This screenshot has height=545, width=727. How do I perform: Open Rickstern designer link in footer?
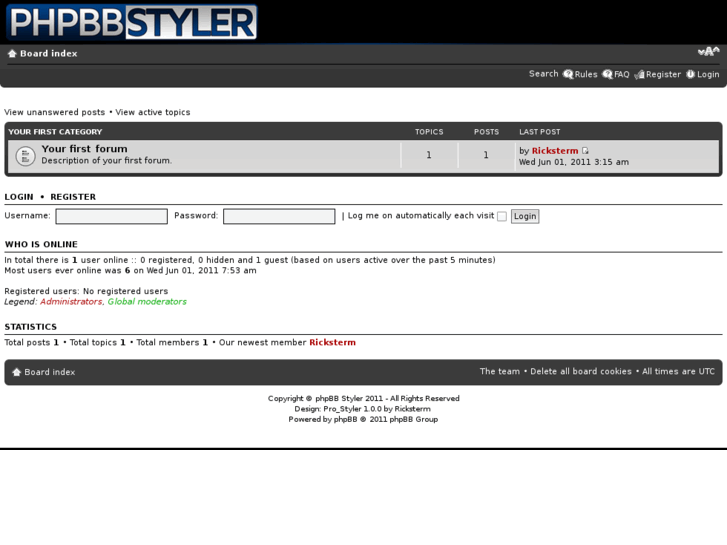pos(413,409)
